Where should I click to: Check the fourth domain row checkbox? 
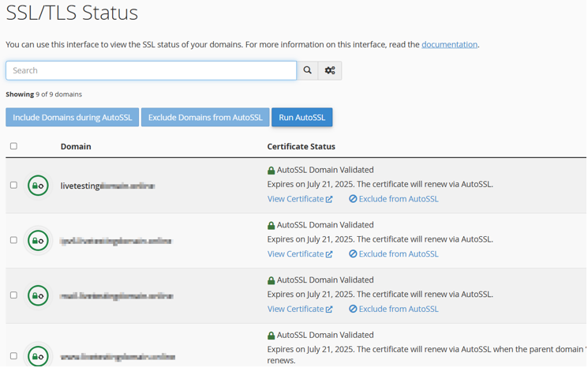[x=14, y=355]
